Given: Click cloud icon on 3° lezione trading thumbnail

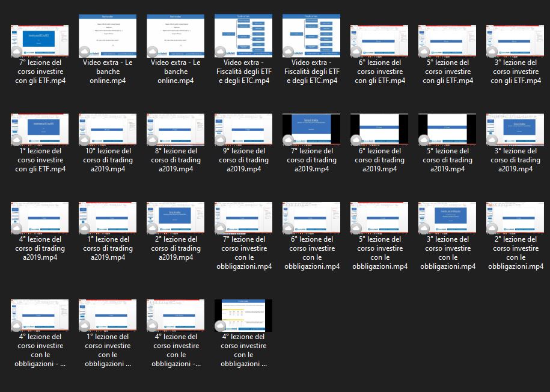Looking at the screenshot, I should [493, 140].
